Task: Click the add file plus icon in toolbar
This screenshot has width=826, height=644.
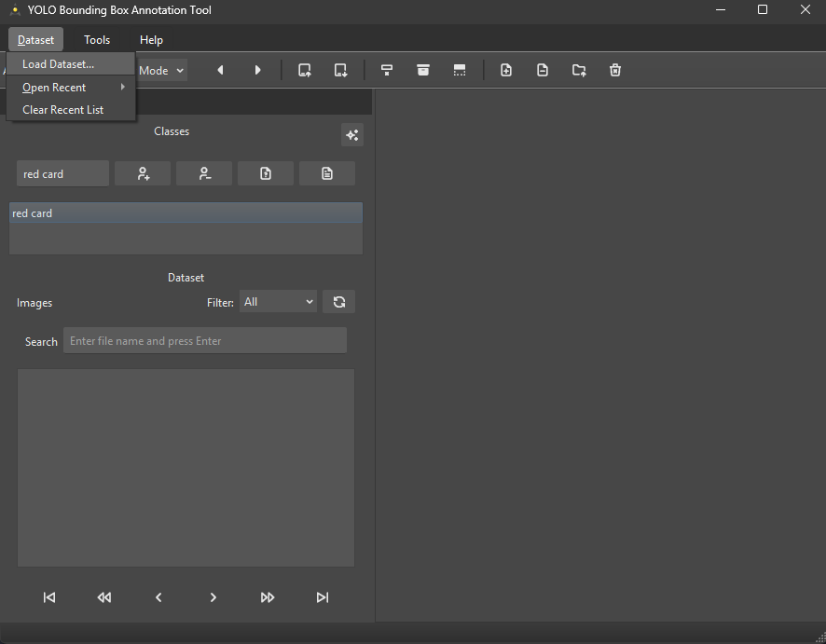Action: tap(506, 70)
